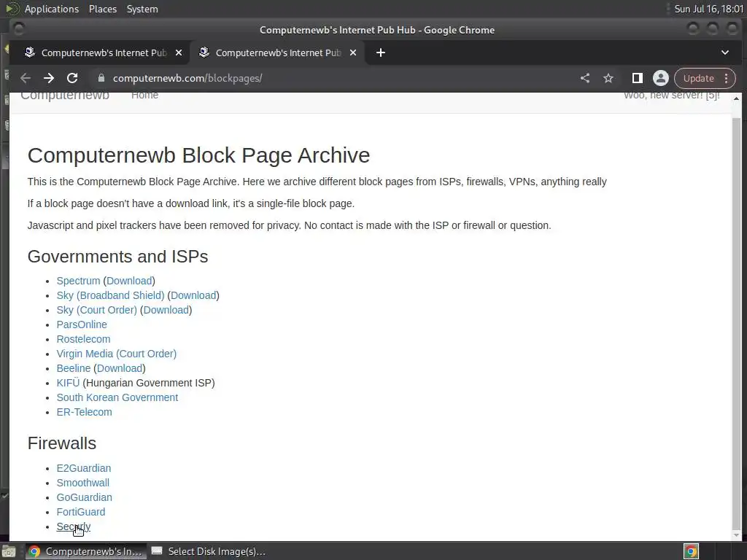Click the Update button in Chrome
Viewport: 747px width, 560px height.
(x=698, y=78)
